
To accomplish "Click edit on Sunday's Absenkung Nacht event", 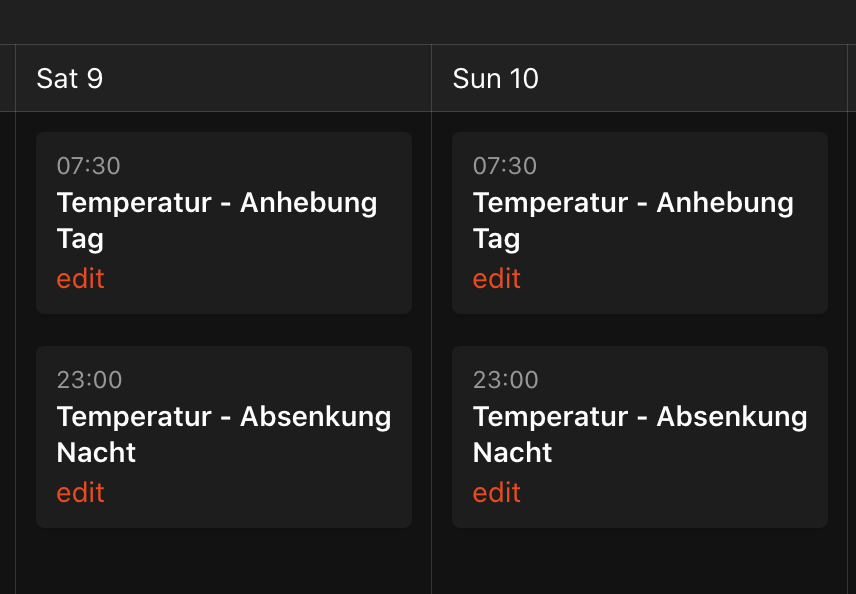I will pos(496,493).
